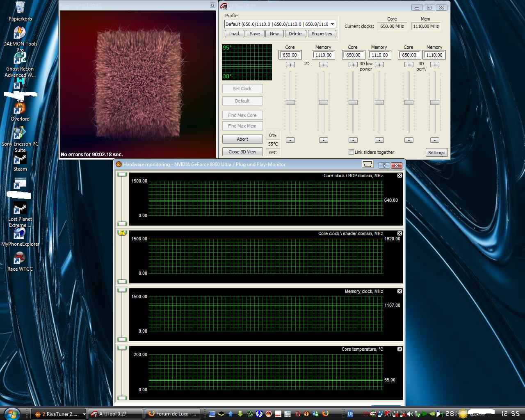
Task: Click the weather sun icon in taskbar
Action: click(x=463, y=414)
